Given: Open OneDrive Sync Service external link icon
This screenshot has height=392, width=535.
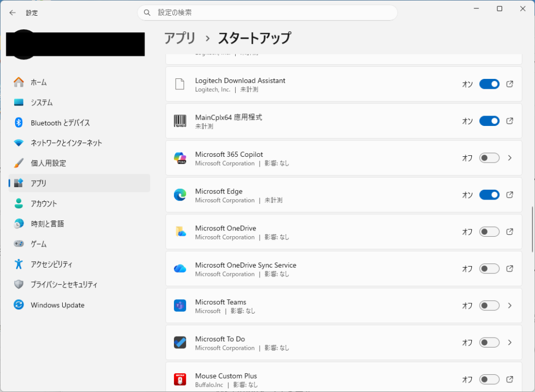Looking at the screenshot, I should pos(509,269).
